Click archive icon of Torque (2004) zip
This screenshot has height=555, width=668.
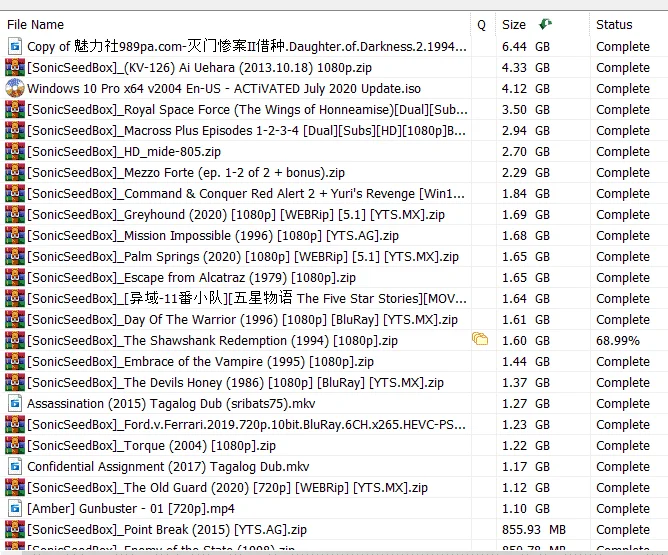pyautogui.click(x=15, y=446)
